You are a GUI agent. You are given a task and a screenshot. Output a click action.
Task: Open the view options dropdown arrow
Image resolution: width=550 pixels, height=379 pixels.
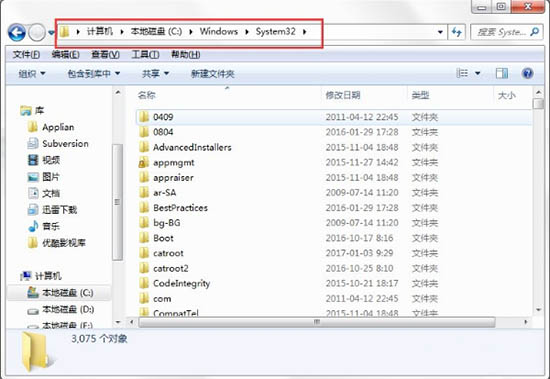coord(477,73)
